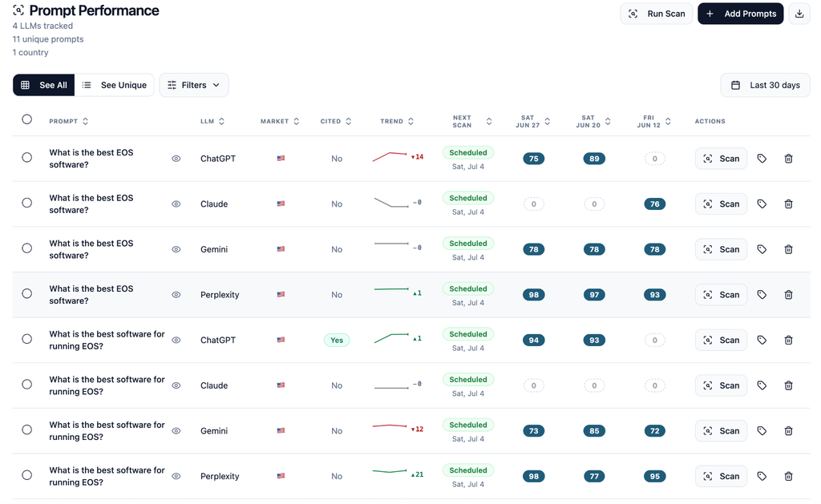Select Gemini best EOS software row checkbox
The image size is (821, 504).
(x=26, y=248)
